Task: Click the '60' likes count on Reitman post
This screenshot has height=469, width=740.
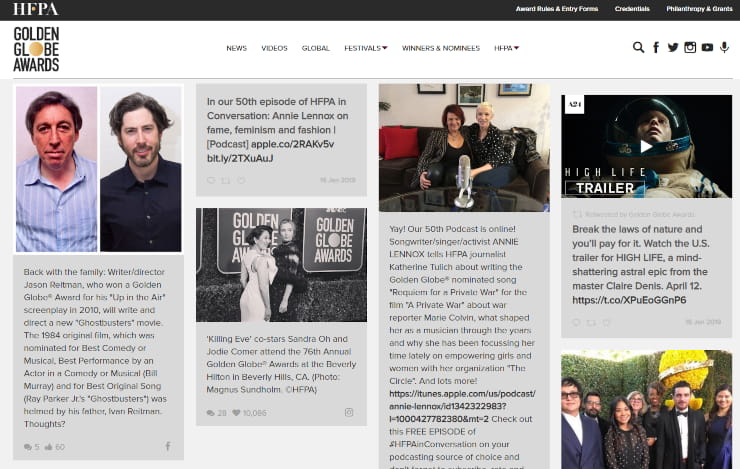Action: tap(60, 447)
